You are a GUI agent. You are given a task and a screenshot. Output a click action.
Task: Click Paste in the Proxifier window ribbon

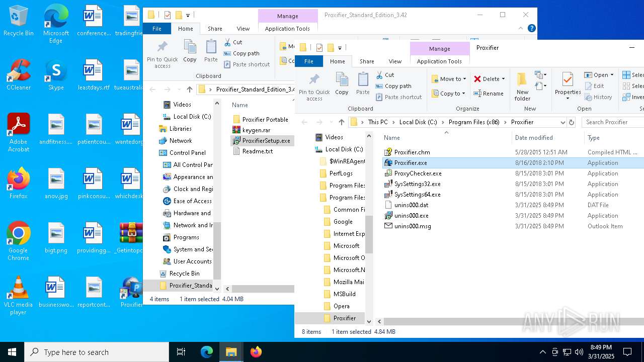click(363, 83)
